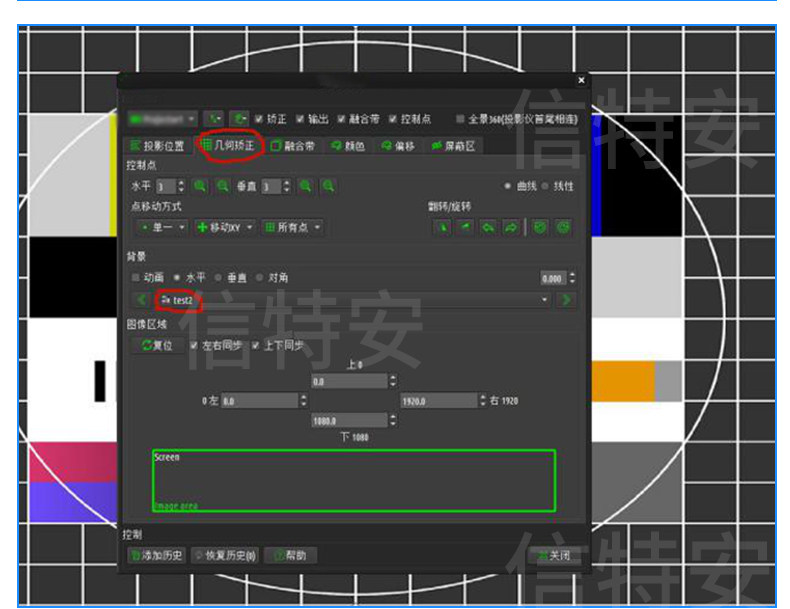Screen dimensions: 790x609
Task: Open the first icon dropdown beside projector selector
Action: [x=214, y=119]
